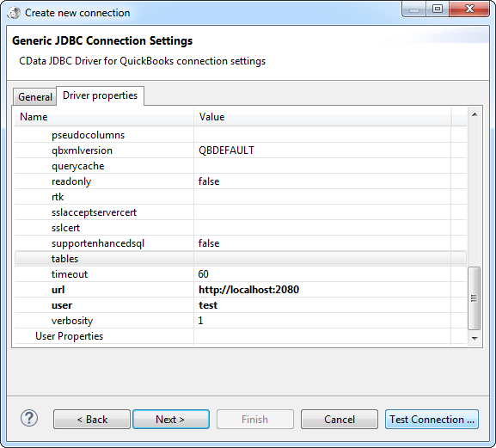
Task: Click Test Connection button
Action: [432, 420]
